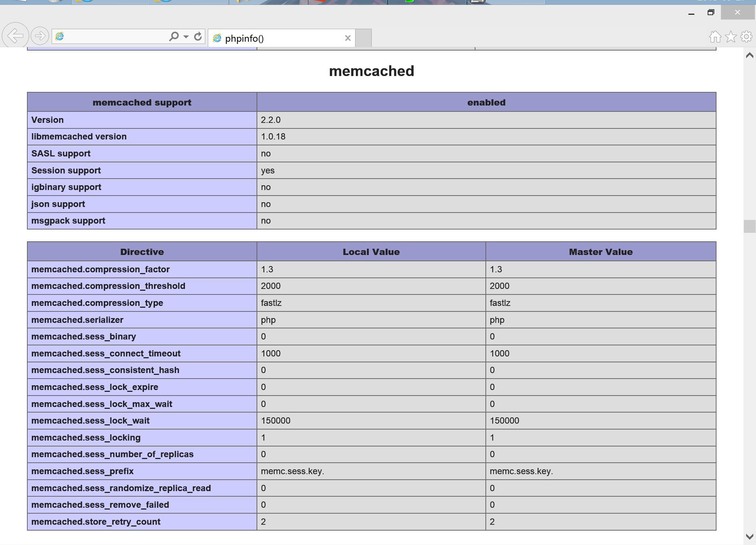Screen dimensions: 756x545
Task: Click serializer local value php
Action: coord(268,320)
